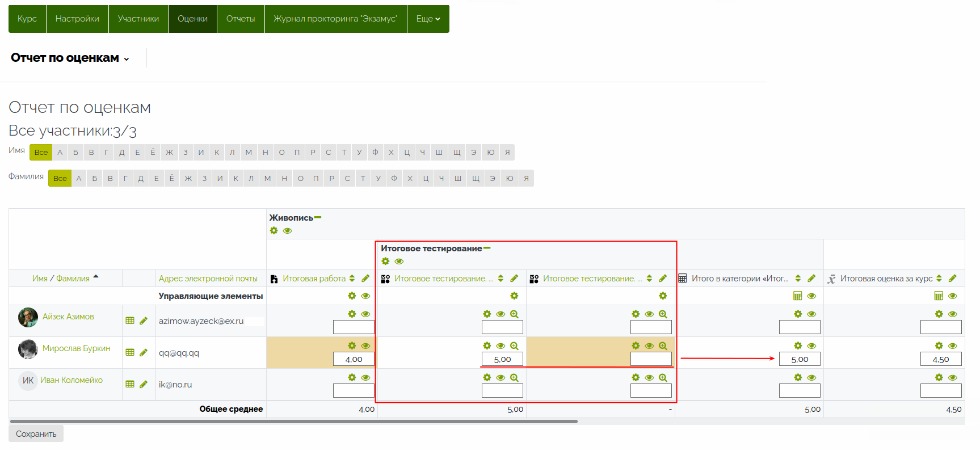Open Отчет по оценкам dropdown selector
This screenshot has width=980, height=451.
[x=70, y=58]
